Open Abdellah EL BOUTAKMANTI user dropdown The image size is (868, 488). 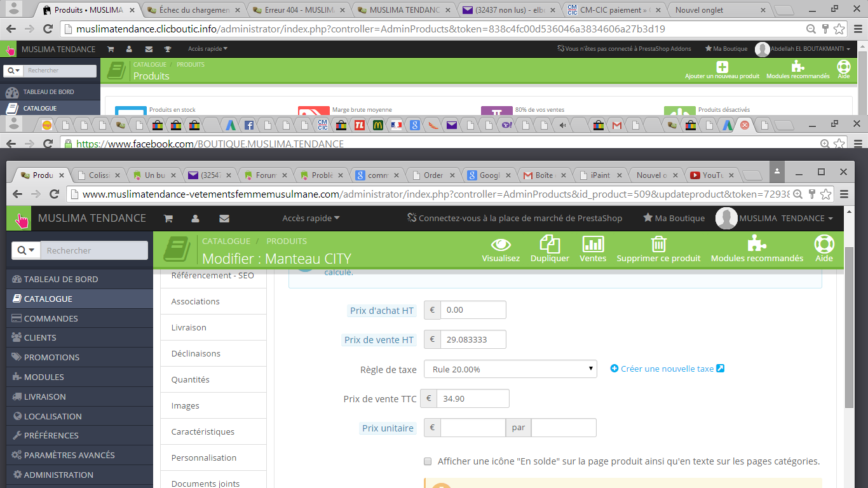(x=803, y=49)
